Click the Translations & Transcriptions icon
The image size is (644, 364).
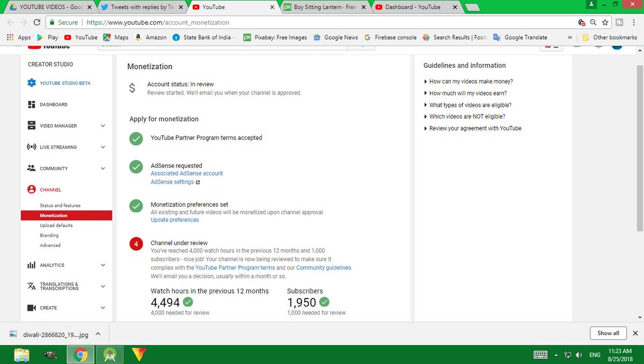pyautogui.click(x=31, y=286)
